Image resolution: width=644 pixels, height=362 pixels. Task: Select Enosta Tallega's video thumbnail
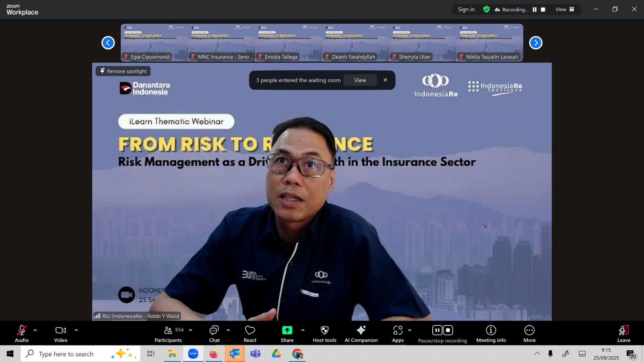[x=288, y=43]
